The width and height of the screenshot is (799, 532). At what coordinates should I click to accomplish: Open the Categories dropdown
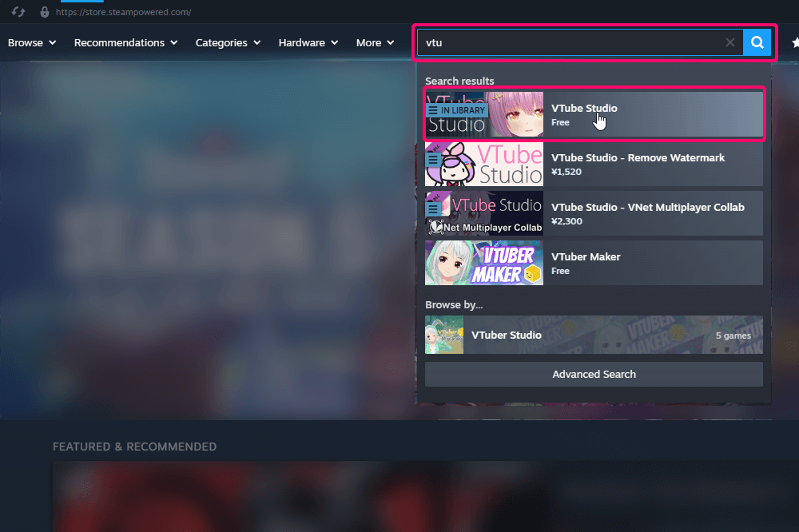point(228,42)
